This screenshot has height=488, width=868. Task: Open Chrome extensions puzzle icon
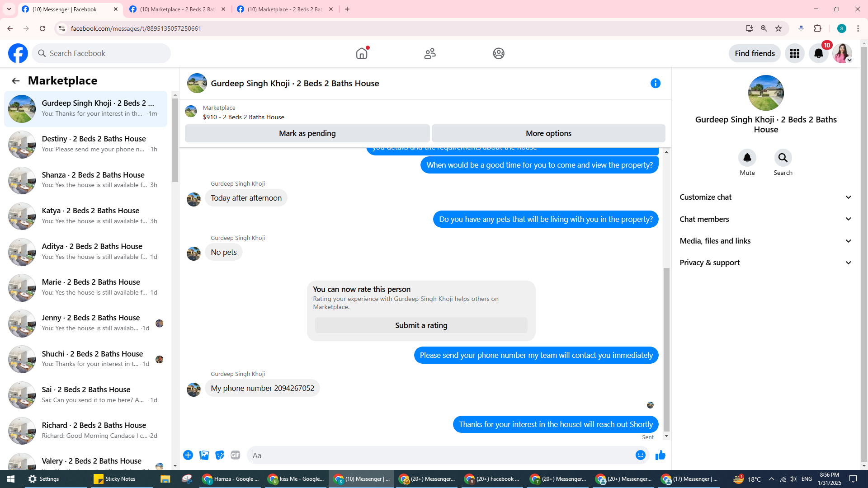point(818,28)
